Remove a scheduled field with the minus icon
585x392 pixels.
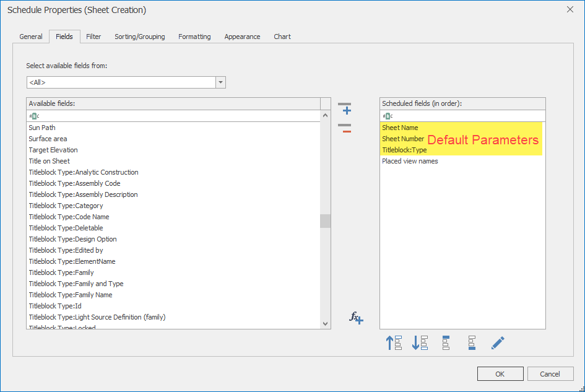[x=345, y=128]
